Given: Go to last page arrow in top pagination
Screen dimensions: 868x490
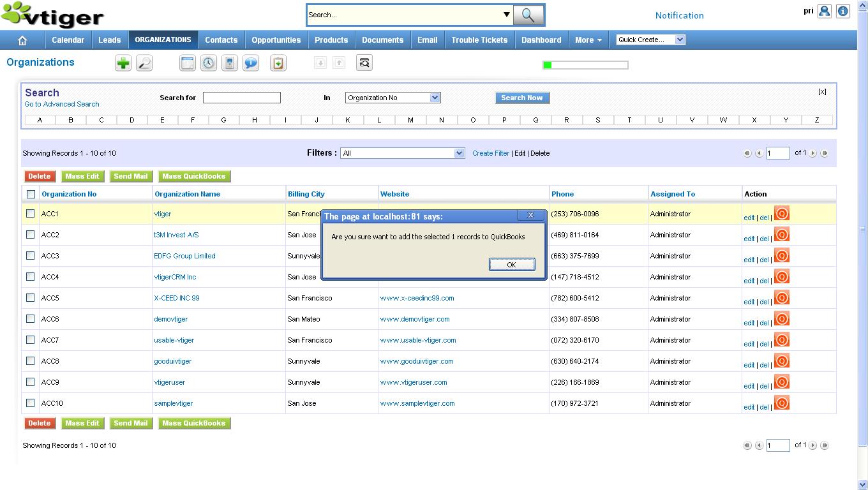Looking at the screenshot, I should (x=825, y=153).
